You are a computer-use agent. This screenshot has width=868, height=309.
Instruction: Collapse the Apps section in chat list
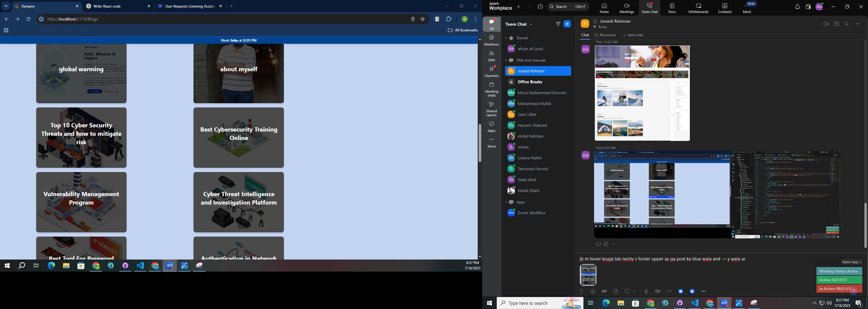click(506, 202)
